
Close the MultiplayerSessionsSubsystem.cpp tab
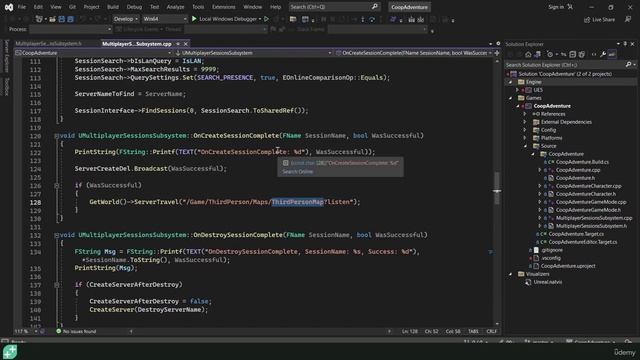[x=186, y=44]
